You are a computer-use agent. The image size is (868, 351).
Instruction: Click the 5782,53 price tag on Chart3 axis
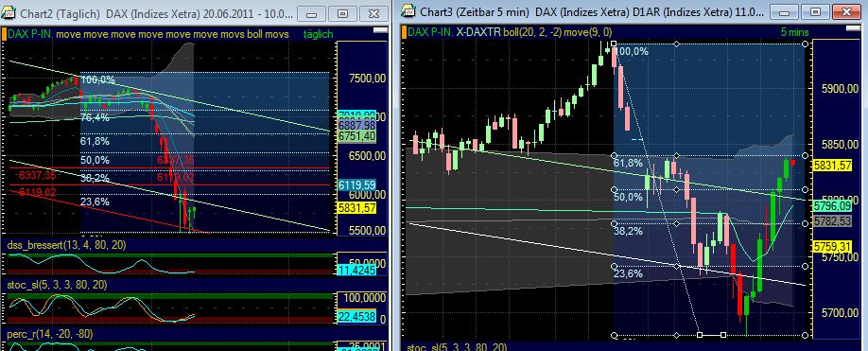coord(832,221)
